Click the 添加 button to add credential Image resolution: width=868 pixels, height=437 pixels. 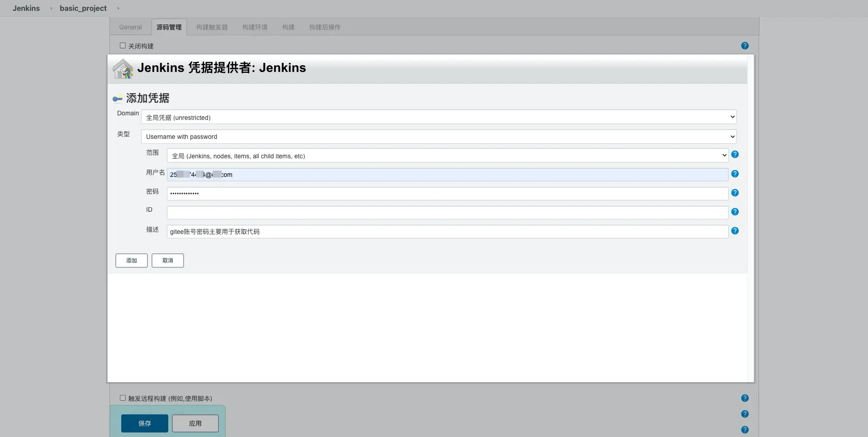click(132, 261)
